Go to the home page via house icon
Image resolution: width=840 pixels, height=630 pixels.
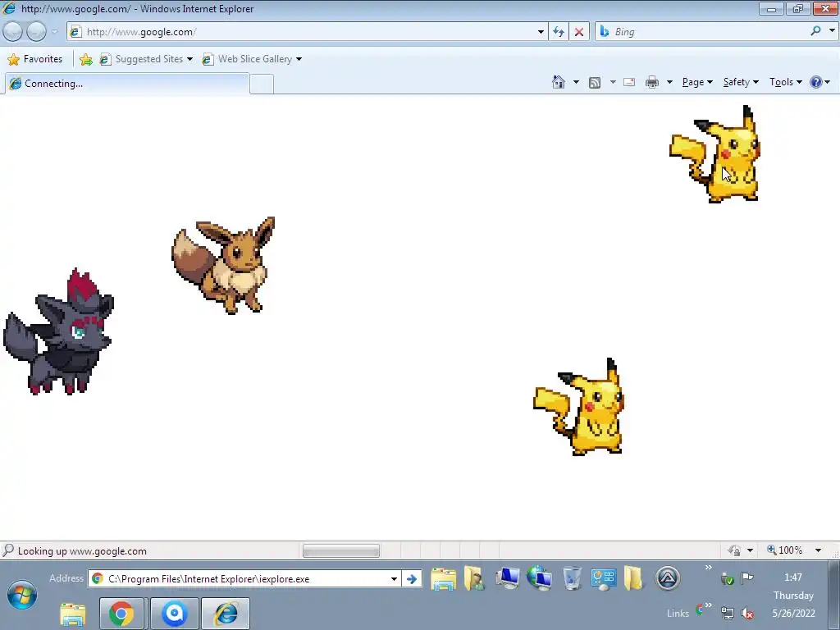click(558, 82)
